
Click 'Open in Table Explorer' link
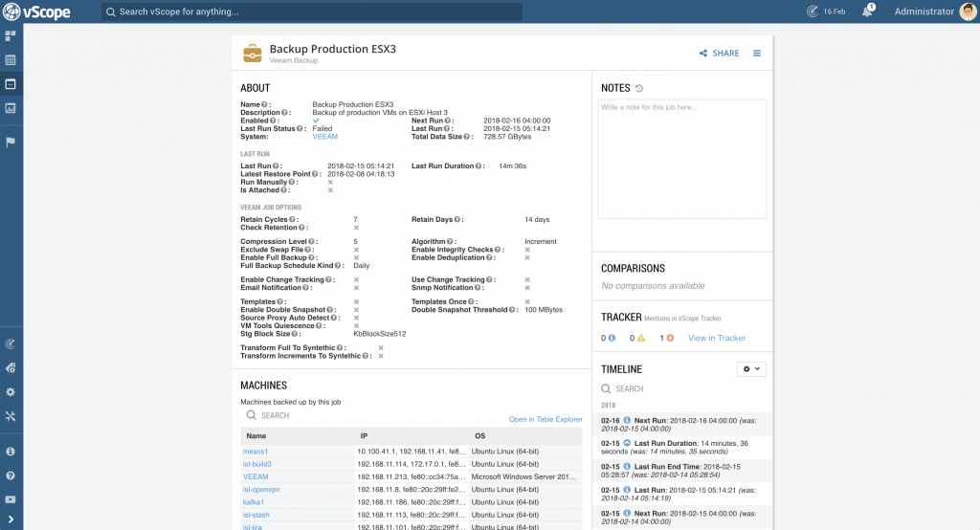546,419
